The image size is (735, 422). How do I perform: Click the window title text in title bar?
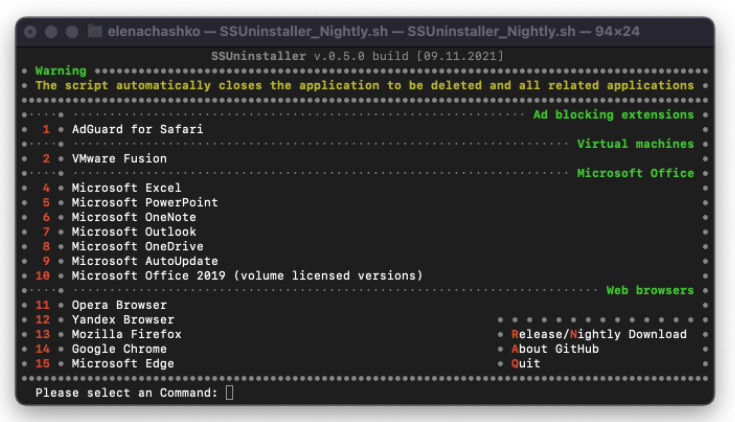coord(373,31)
